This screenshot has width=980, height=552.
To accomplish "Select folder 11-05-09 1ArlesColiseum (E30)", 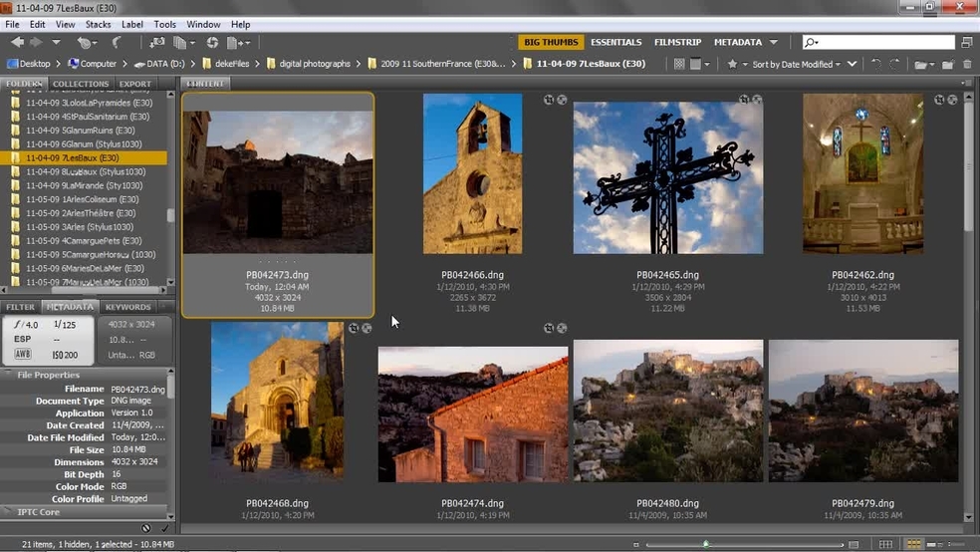I will 84,199.
